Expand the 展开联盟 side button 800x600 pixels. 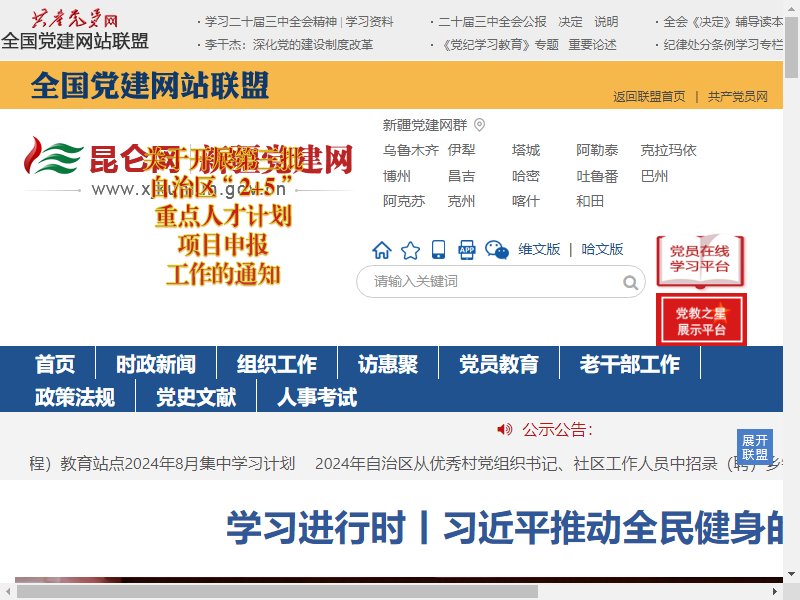[x=755, y=447]
